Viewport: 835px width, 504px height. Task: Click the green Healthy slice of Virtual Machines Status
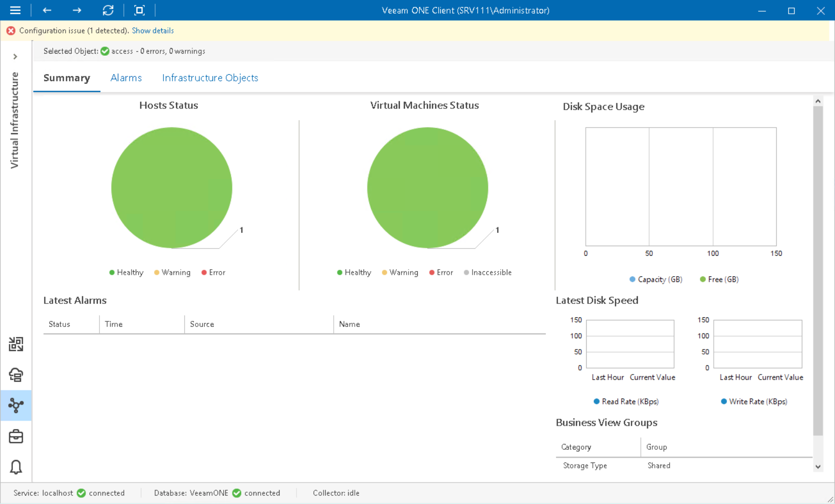pyautogui.click(x=427, y=187)
